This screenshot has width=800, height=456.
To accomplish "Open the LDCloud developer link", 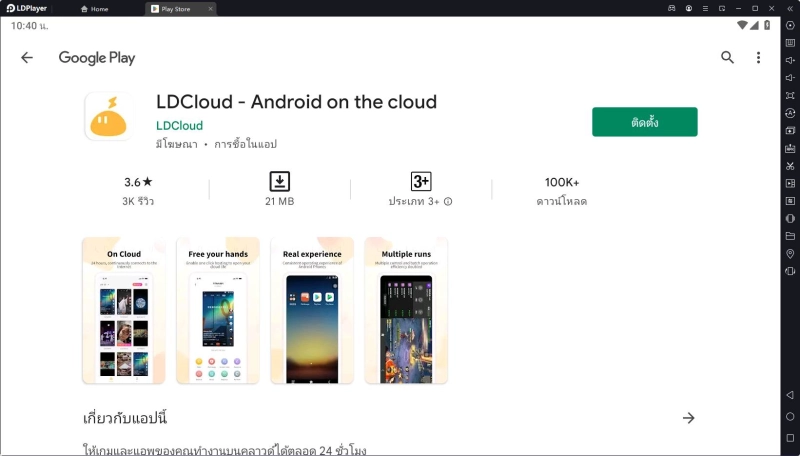I will [x=179, y=125].
